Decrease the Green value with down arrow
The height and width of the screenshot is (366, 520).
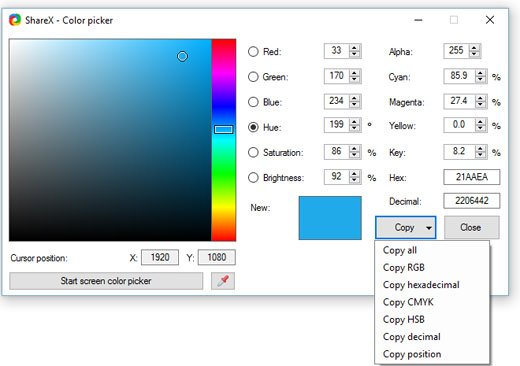tap(354, 79)
